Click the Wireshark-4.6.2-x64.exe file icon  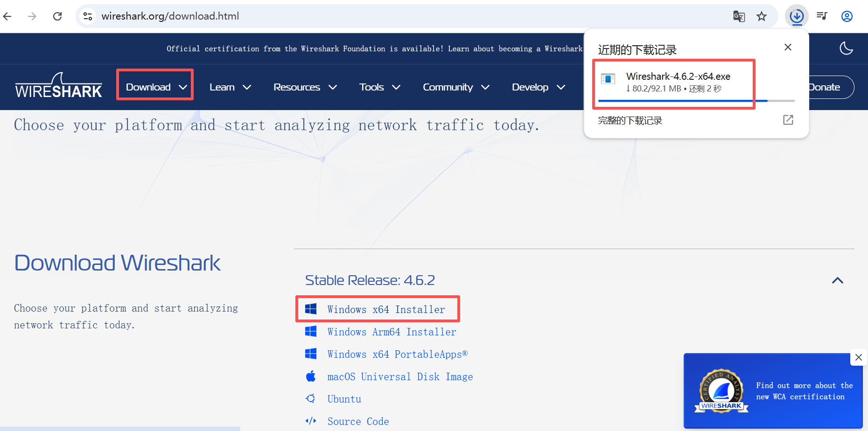click(x=608, y=79)
